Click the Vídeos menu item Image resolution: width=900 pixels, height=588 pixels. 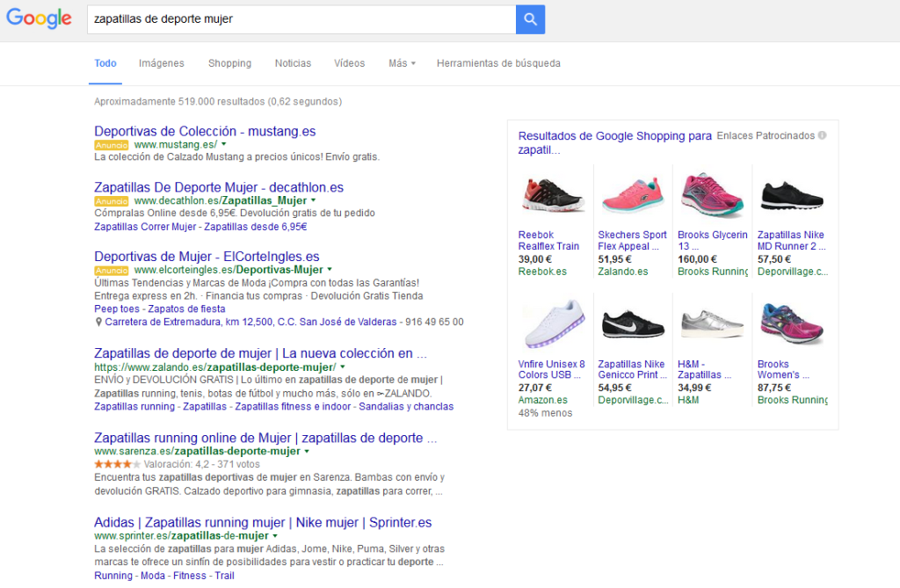click(x=349, y=63)
